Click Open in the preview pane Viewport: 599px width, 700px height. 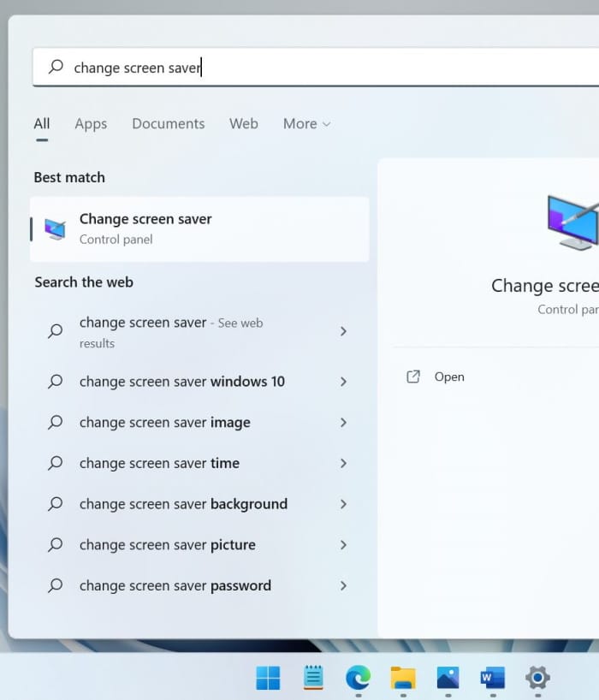click(x=449, y=377)
